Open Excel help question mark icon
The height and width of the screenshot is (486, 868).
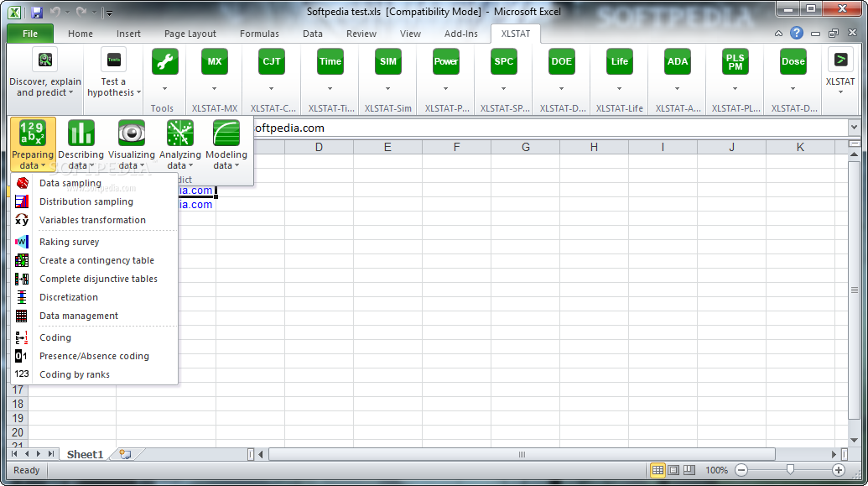[x=797, y=34]
